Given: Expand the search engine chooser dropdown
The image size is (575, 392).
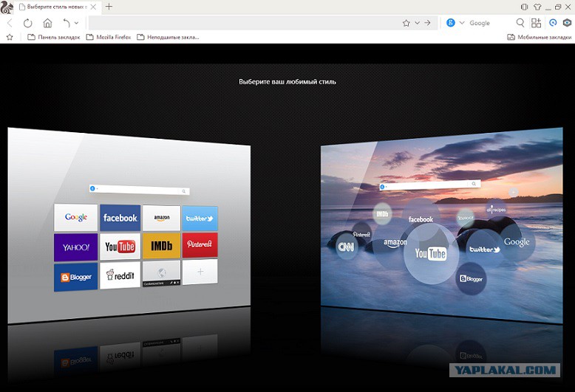Looking at the screenshot, I should 462,23.
